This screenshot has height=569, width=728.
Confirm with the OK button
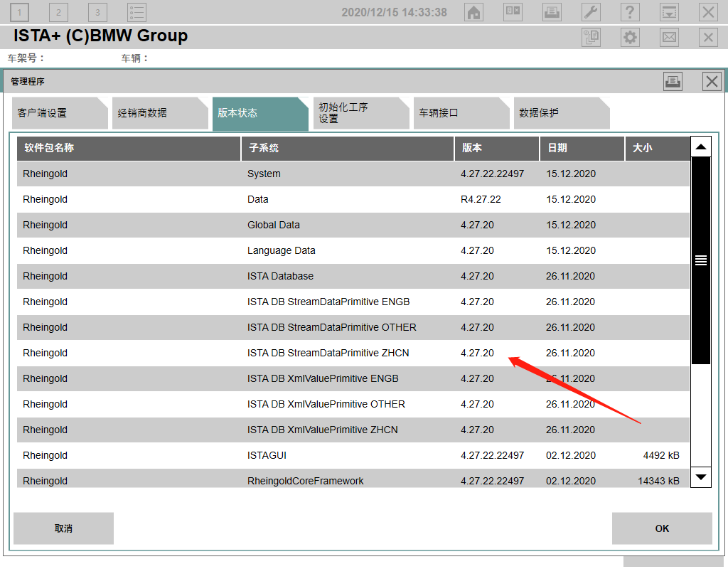tap(662, 528)
